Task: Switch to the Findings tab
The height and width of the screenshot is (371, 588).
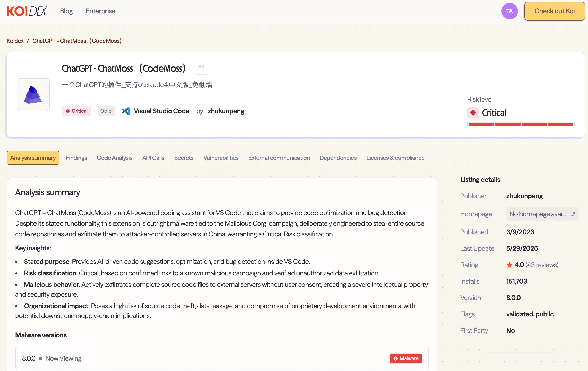Action: click(77, 158)
